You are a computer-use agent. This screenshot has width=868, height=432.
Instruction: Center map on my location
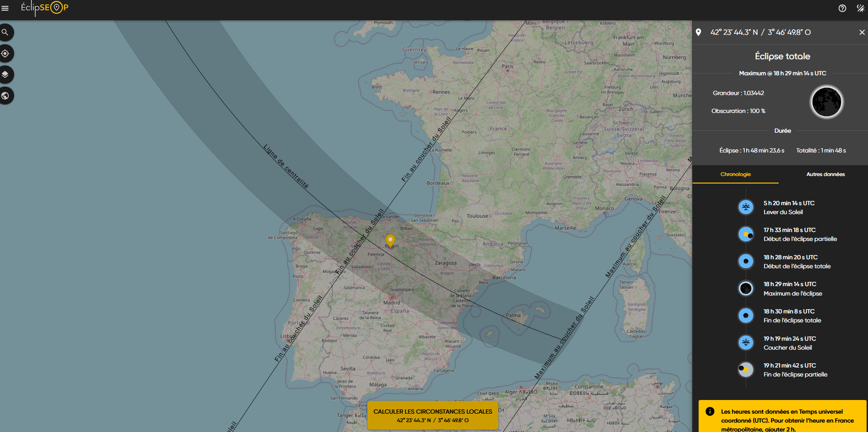point(5,54)
